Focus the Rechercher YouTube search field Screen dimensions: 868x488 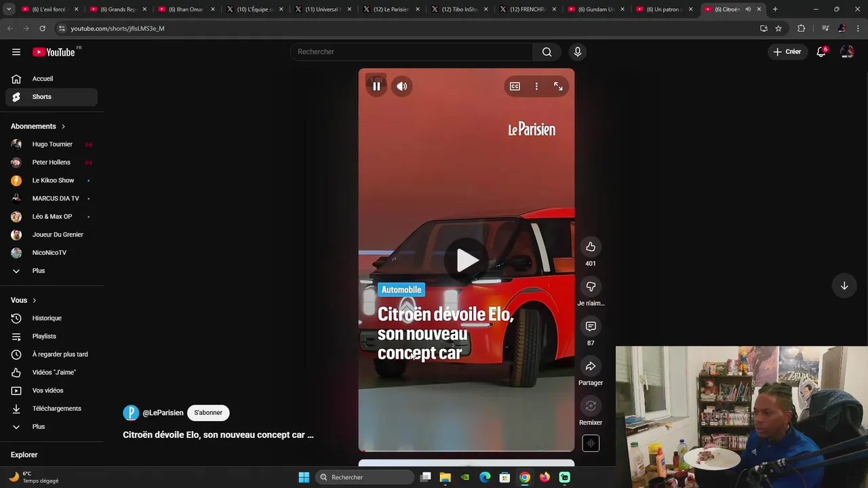point(412,52)
